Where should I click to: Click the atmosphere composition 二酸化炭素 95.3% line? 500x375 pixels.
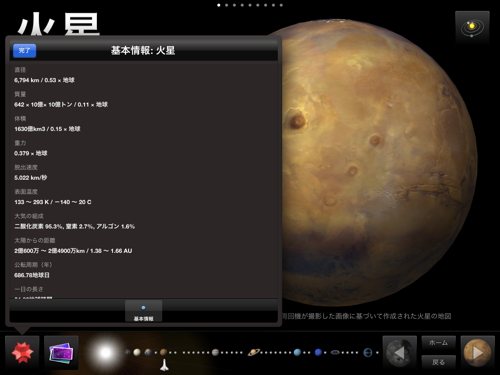pos(74,226)
